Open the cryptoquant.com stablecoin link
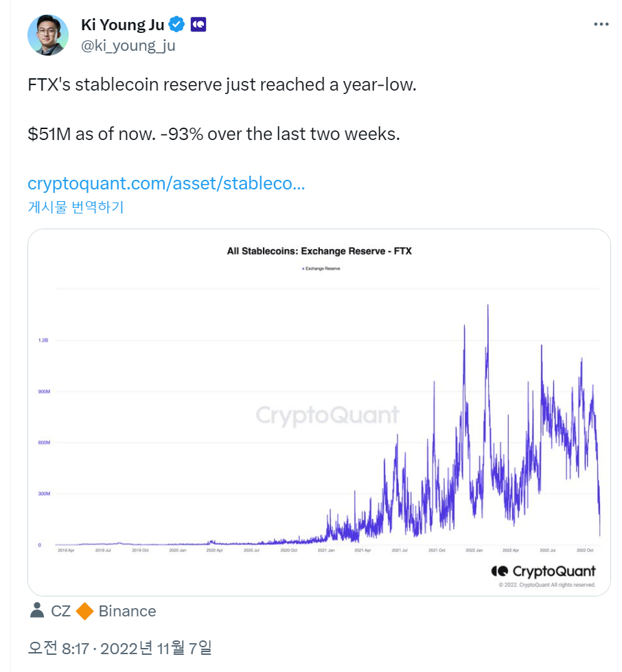This screenshot has width=622, height=672. click(x=166, y=184)
